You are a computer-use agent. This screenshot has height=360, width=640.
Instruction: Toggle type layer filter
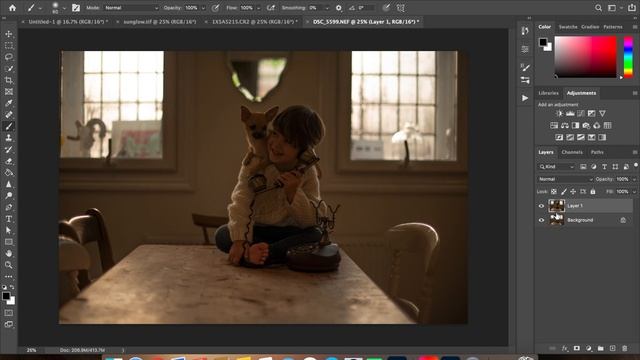tap(604, 167)
